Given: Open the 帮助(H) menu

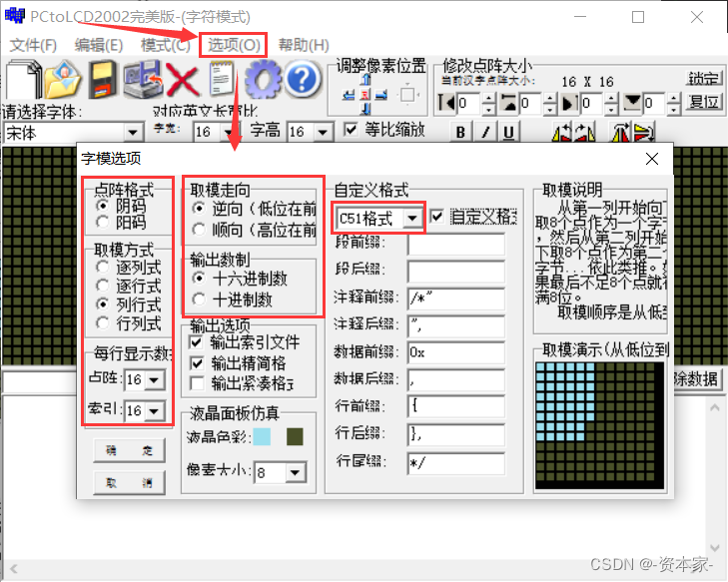Looking at the screenshot, I should (304, 45).
